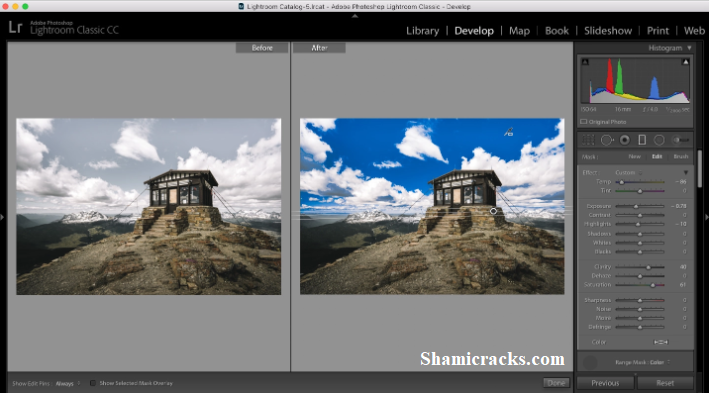This screenshot has height=393, width=709.
Task: Select the Spot Removal tool
Action: coord(607,140)
